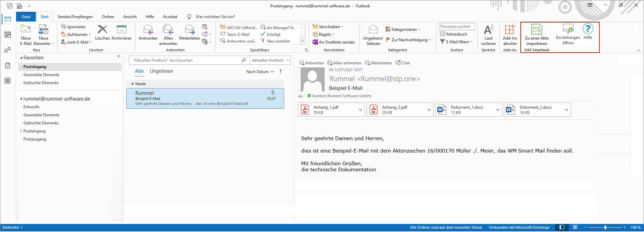Open the Neue Elemente menu

[x=44, y=35]
